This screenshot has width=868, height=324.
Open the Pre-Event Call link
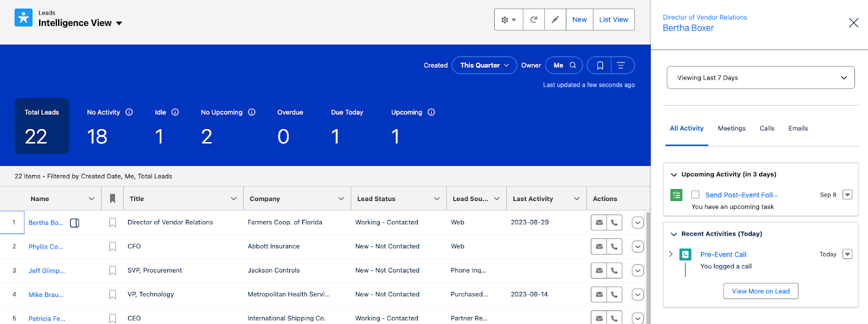coord(723,255)
